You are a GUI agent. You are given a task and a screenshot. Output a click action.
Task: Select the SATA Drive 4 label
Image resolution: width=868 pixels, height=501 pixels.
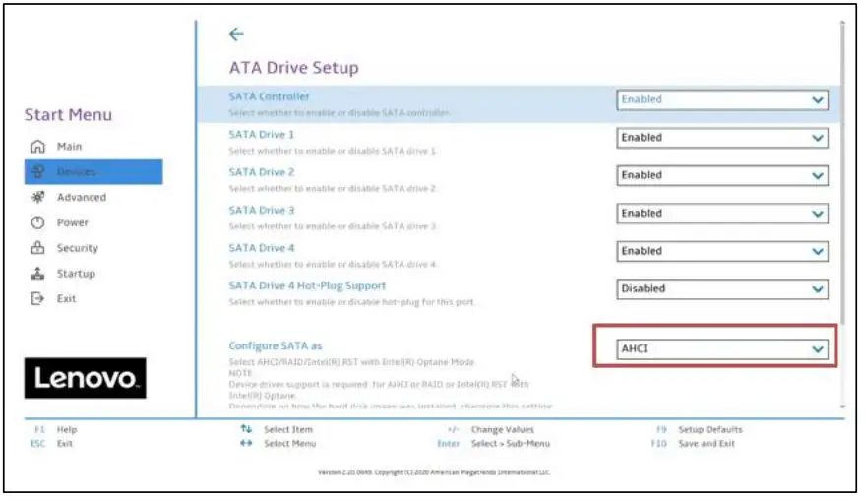coord(262,248)
